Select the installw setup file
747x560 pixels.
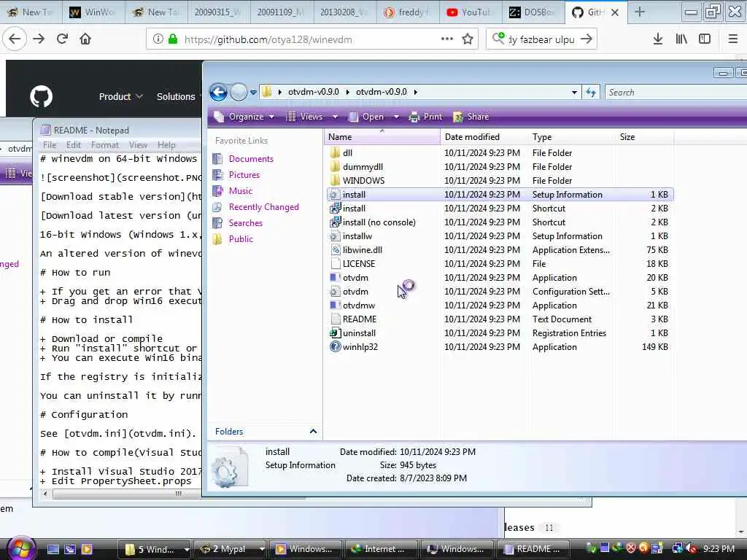(x=357, y=236)
